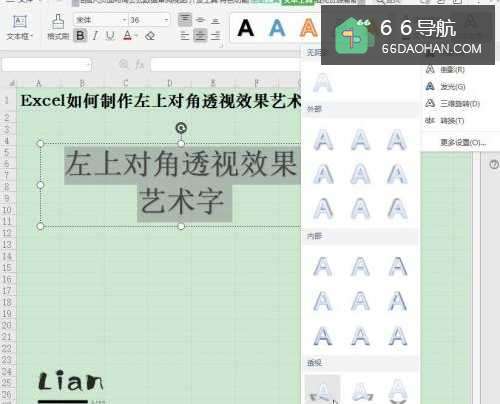Open the font size 36 dropdown

(x=166, y=20)
